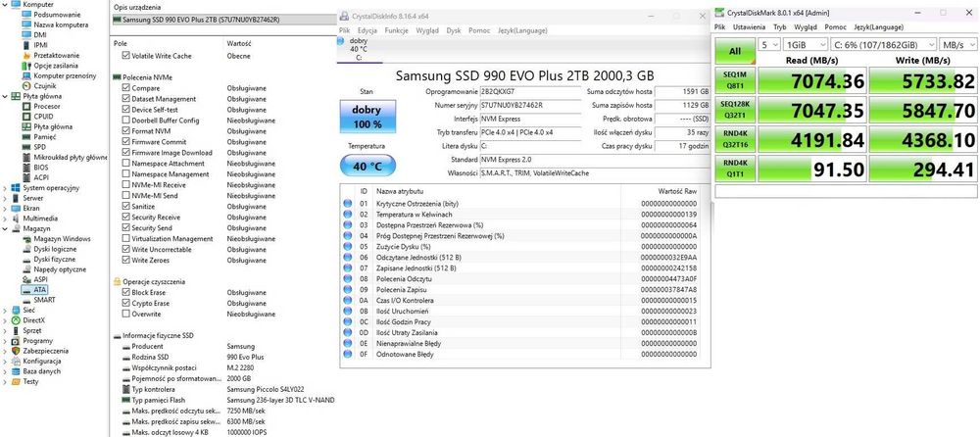The width and height of the screenshot is (980, 437).
Task: Click the DirectX icon in the tree
Action: 17,320
